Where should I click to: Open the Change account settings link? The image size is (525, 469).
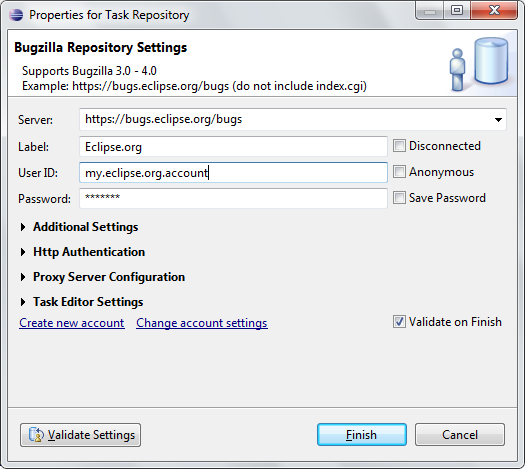(x=202, y=323)
